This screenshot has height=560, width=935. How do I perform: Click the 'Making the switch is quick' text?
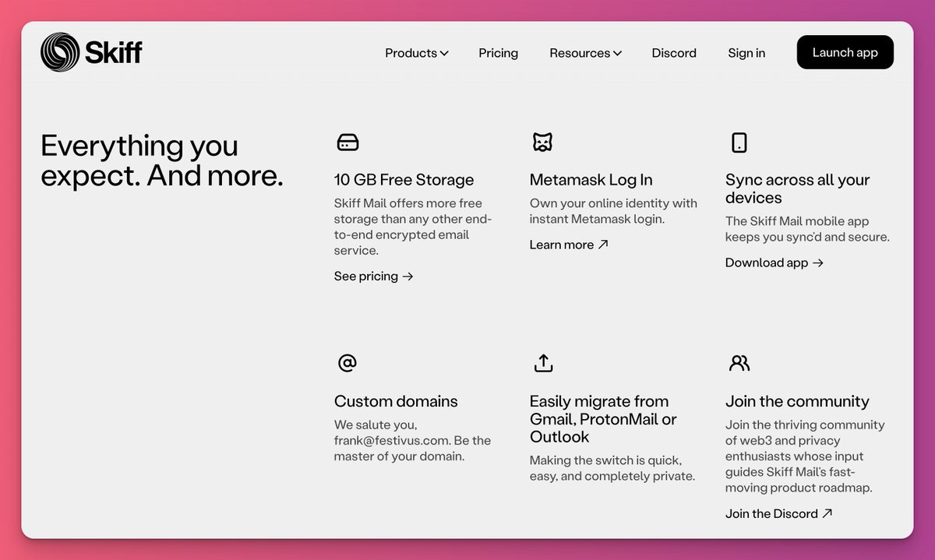[x=612, y=468]
